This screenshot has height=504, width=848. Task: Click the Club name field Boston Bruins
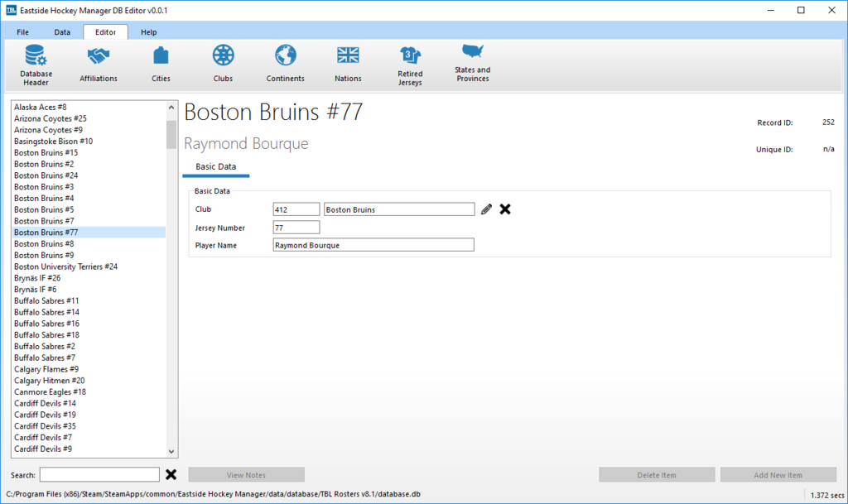pyautogui.click(x=399, y=209)
